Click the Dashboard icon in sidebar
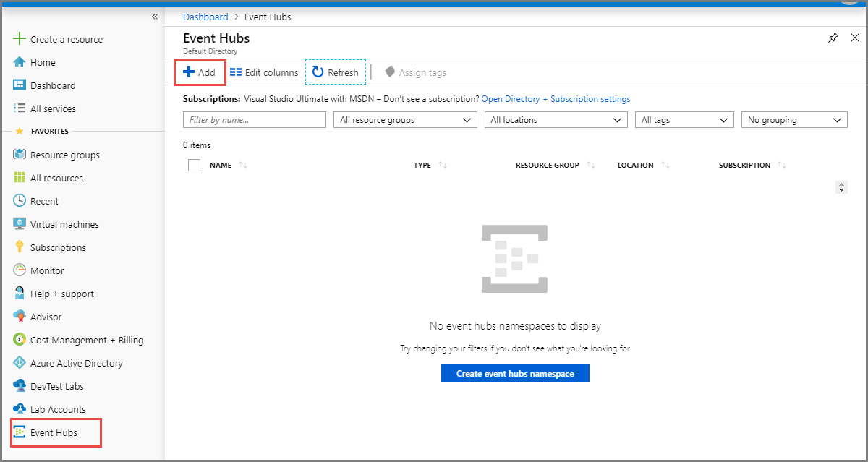 [x=20, y=85]
